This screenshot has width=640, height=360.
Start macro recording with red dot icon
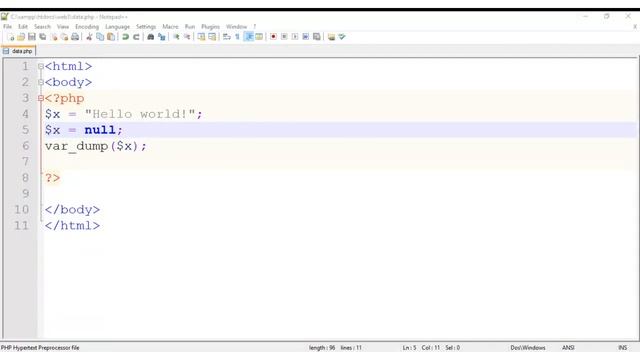pos(273,37)
